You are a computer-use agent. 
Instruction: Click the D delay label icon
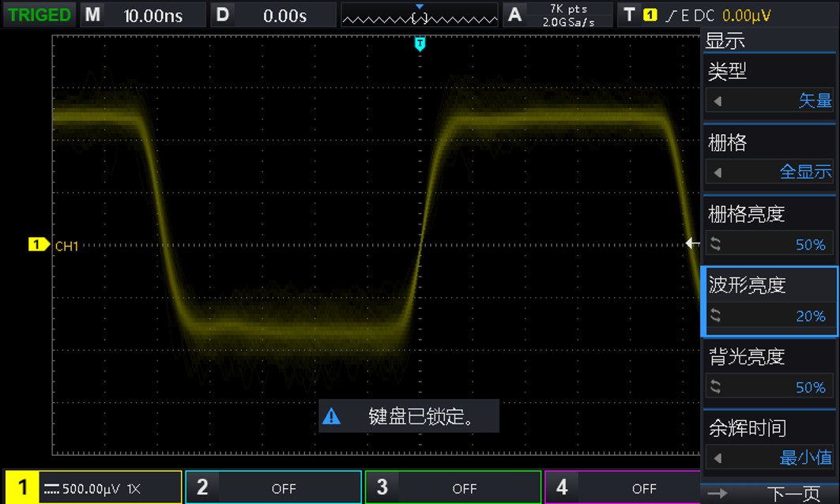[222, 15]
